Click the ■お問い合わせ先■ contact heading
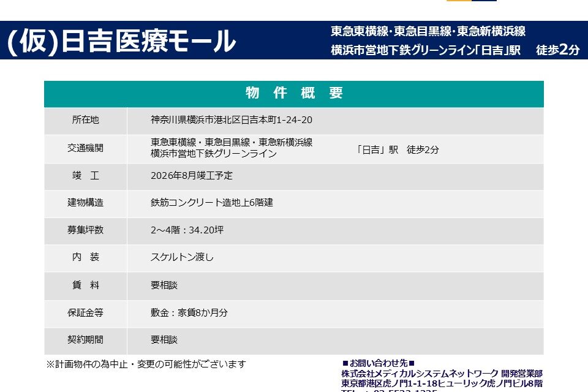This screenshot has width=588, height=392. click(x=378, y=363)
